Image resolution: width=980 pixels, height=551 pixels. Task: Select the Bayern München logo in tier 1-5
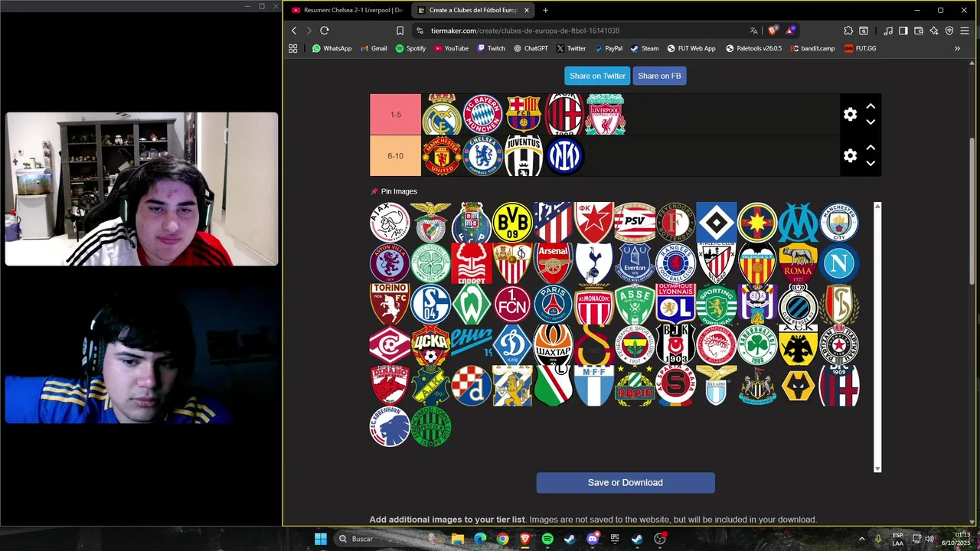pos(483,114)
